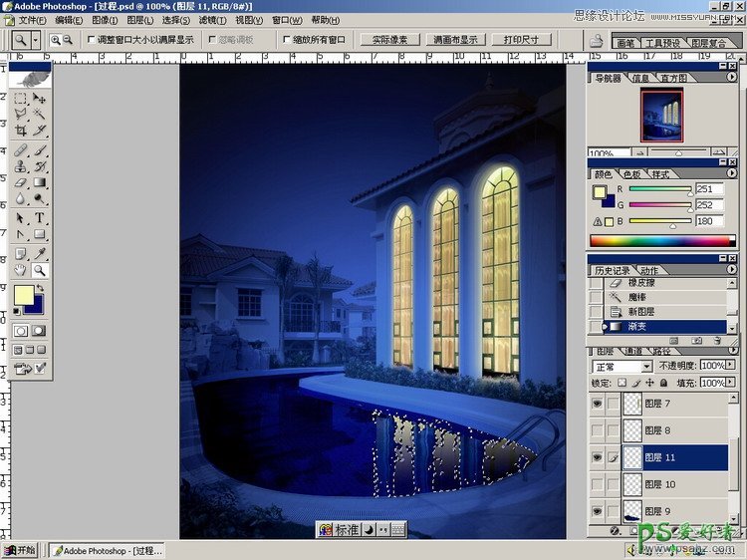This screenshot has width=747, height=560.
Task: Click the 实际像素 button
Action: click(388, 40)
